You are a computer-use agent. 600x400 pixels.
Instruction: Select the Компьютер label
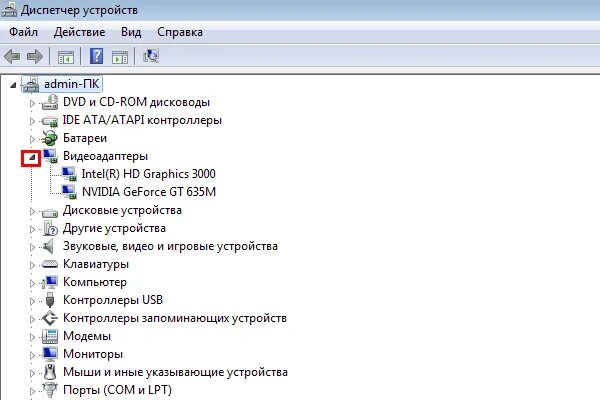pyautogui.click(x=95, y=282)
